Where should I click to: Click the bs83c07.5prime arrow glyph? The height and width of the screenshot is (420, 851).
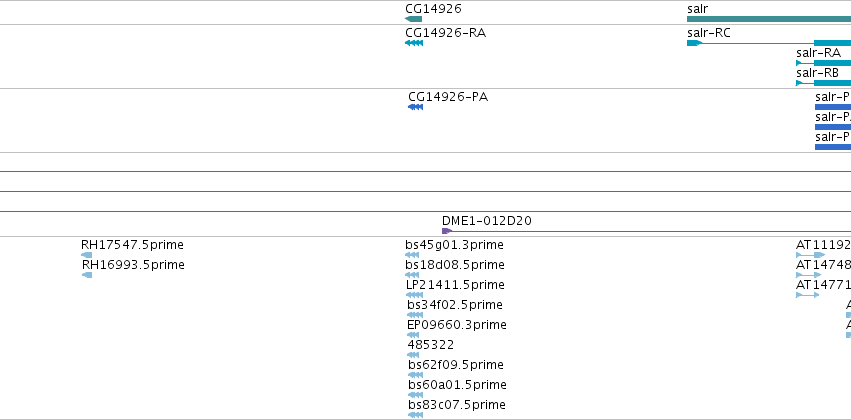click(415, 415)
